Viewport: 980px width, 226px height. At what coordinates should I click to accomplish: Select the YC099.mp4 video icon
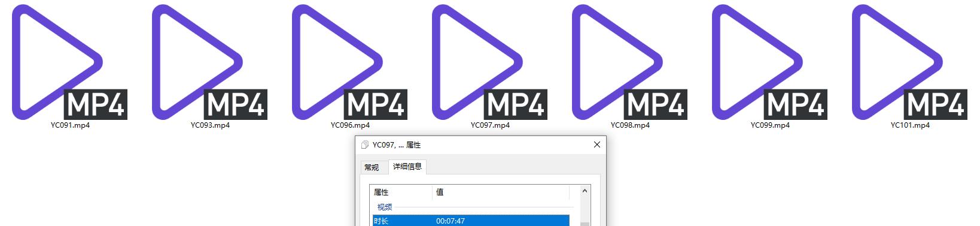[x=770, y=62]
